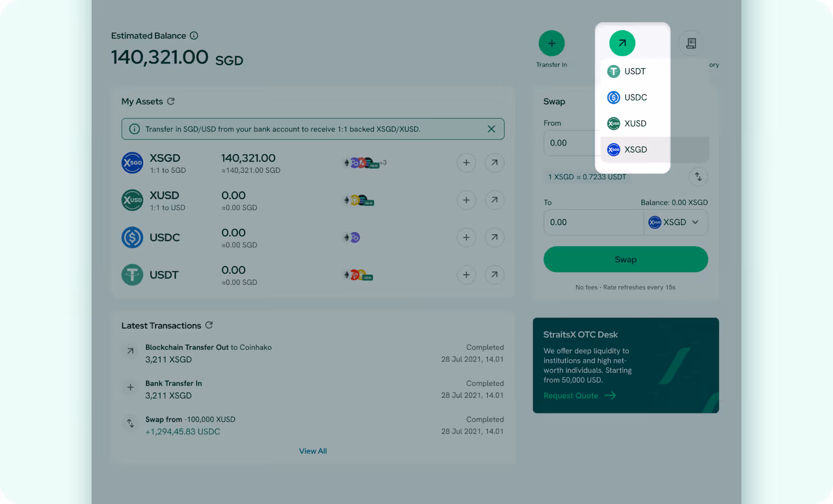Click the transfer out arrow on XSGD row
The image size is (833, 504).
click(x=495, y=163)
